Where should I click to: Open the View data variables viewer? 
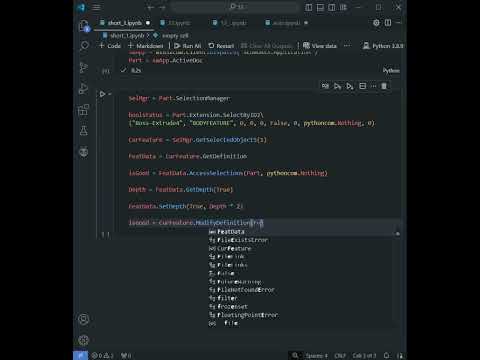click(320, 46)
